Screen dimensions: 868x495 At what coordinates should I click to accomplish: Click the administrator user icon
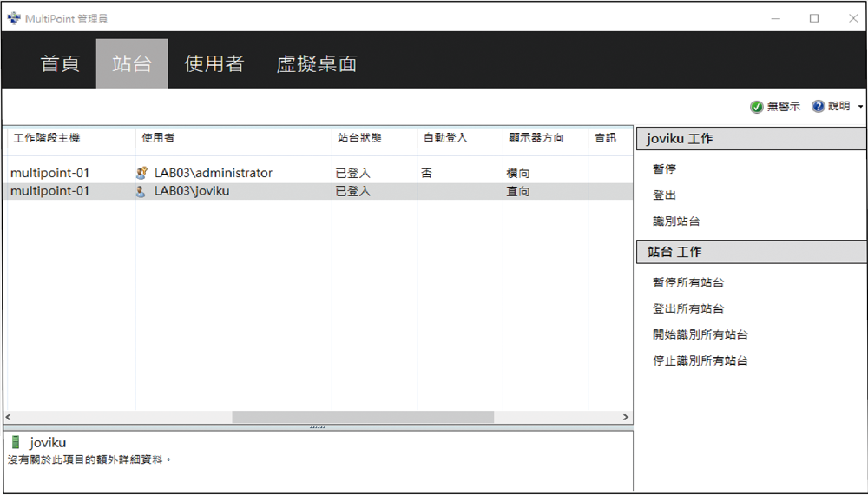pyautogui.click(x=141, y=174)
